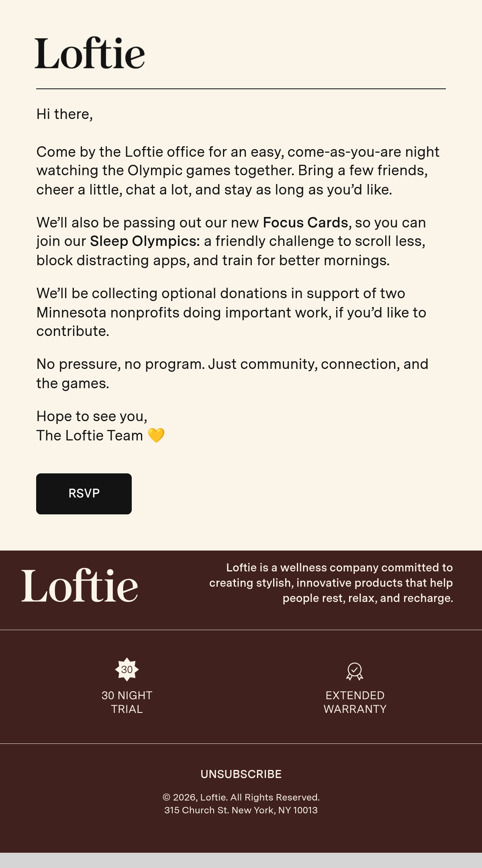Click the yellow heart emoji

[156, 435]
